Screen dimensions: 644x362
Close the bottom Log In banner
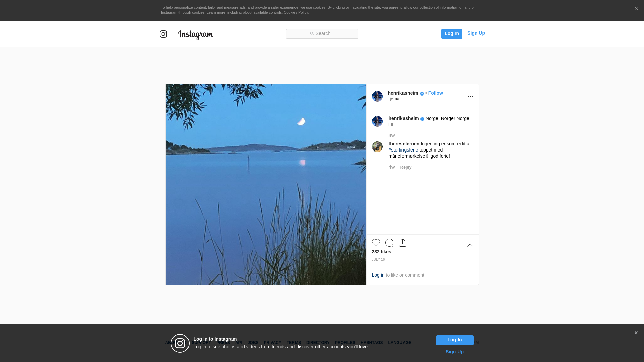(636, 333)
